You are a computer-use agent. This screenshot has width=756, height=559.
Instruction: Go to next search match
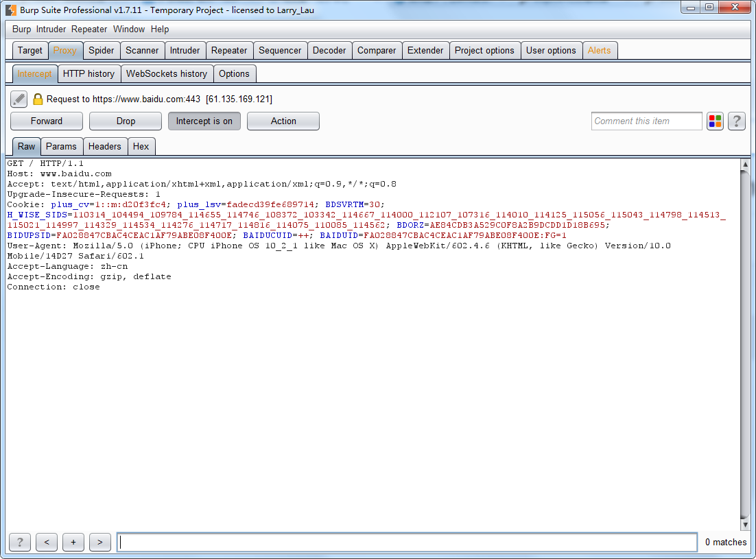click(x=99, y=542)
